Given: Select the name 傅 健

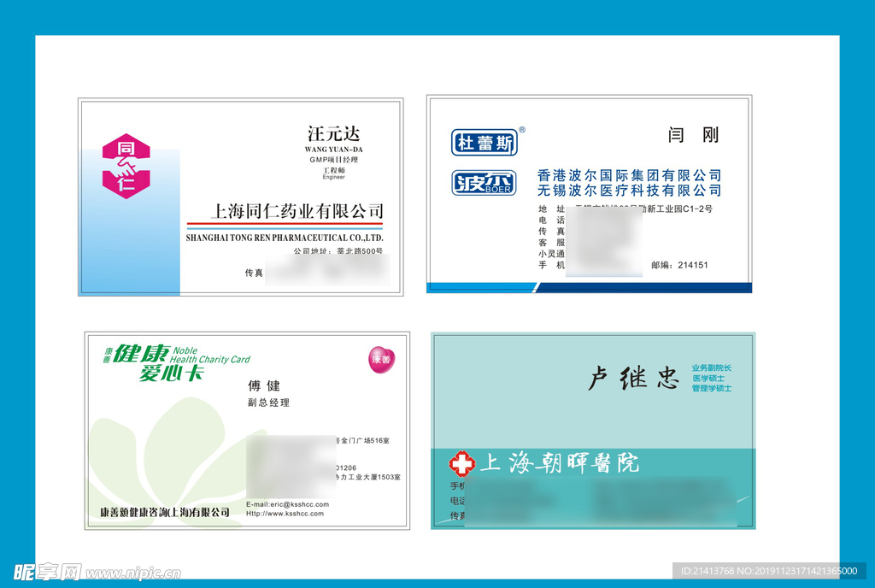Looking at the screenshot, I should click(264, 385).
